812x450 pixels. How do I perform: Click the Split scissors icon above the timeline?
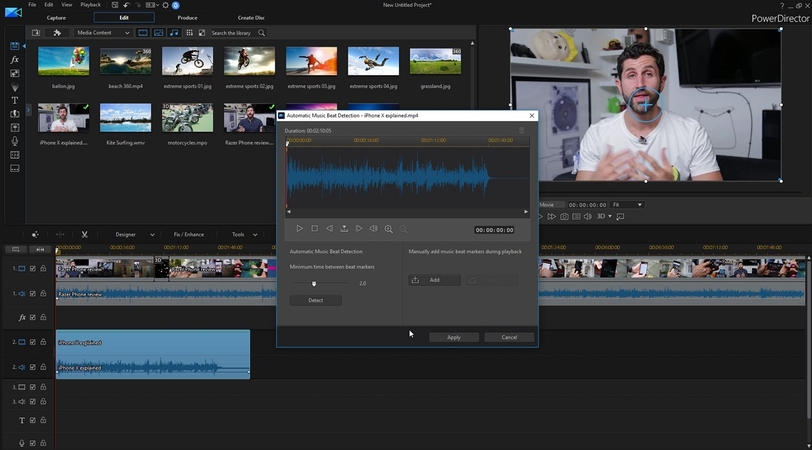point(84,235)
